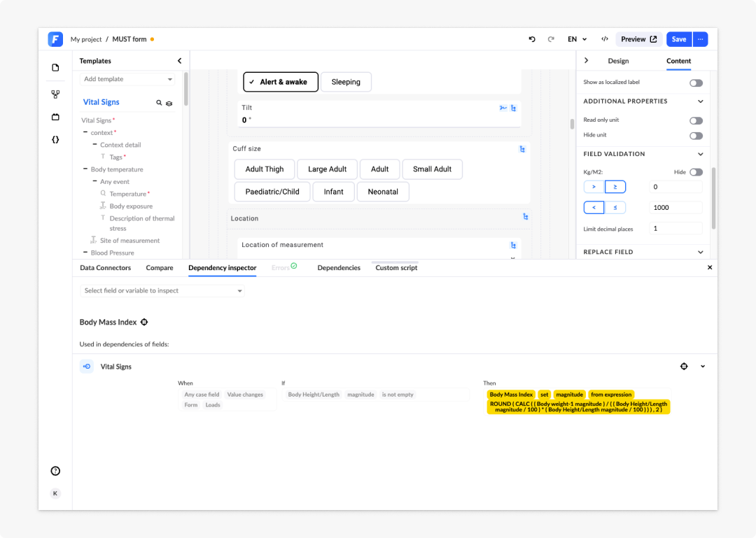Click the form canvas vertical scrollbar
Viewport: 756px width, 538px height.
point(573,124)
